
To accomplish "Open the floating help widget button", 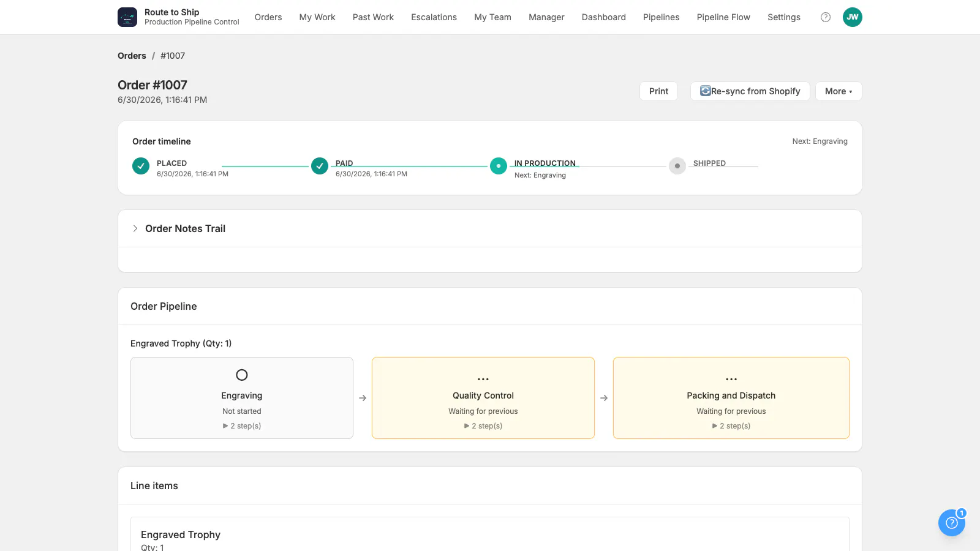I will tap(952, 523).
